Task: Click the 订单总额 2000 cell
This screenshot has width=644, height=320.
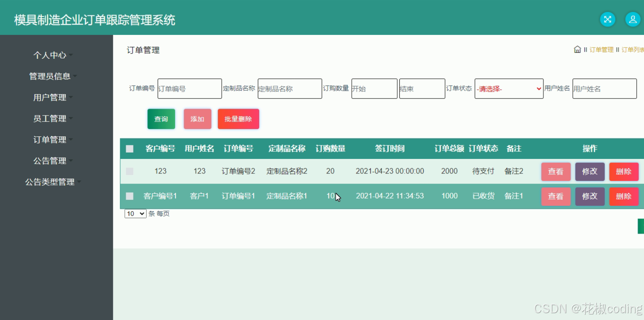Action: tap(449, 171)
